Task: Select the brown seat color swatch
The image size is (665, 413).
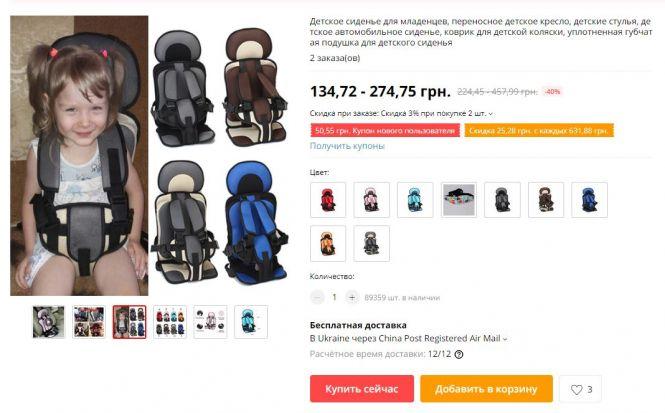Action: tap(546, 200)
